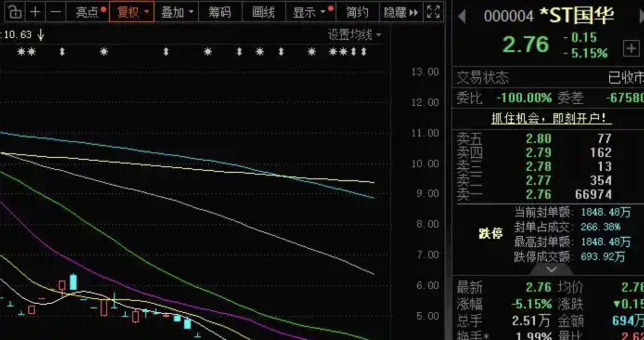644x340 pixels.
Task: Open the 显示 display options menu
Action: [x=308, y=12]
